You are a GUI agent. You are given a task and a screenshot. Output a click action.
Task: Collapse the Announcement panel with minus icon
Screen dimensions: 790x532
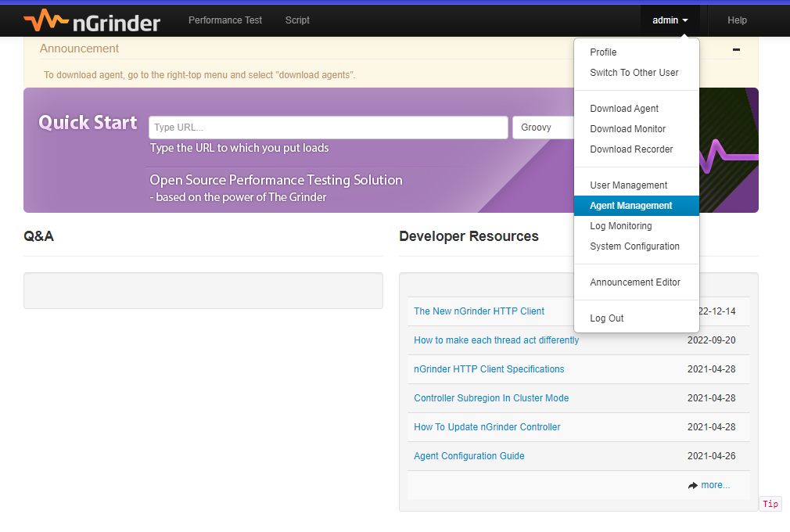click(736, 49)
